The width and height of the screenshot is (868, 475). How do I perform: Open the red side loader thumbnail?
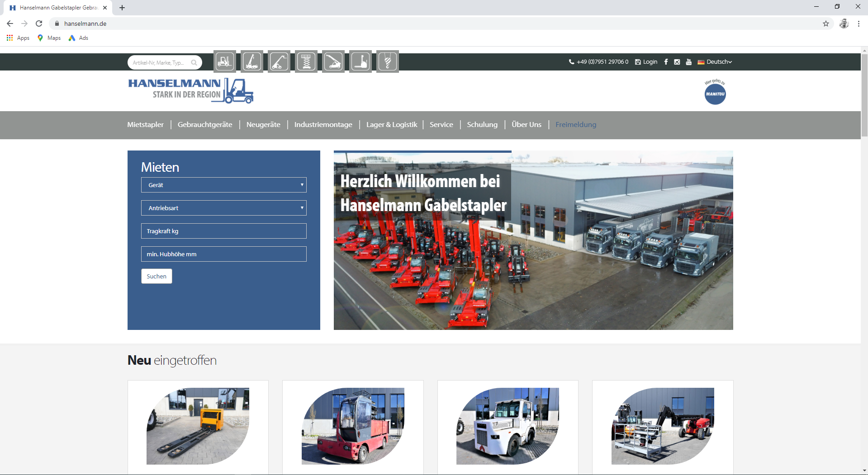click(353, 426)
